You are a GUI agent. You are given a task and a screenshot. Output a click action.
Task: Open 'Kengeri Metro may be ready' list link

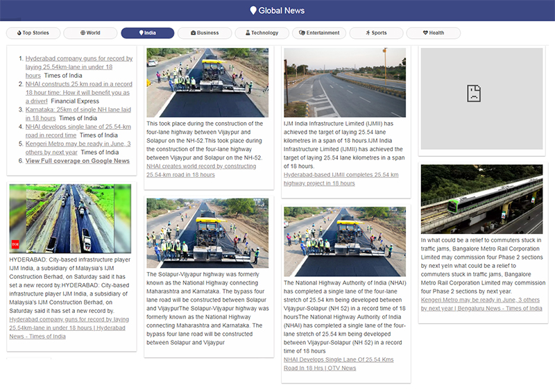pos(78,148)
